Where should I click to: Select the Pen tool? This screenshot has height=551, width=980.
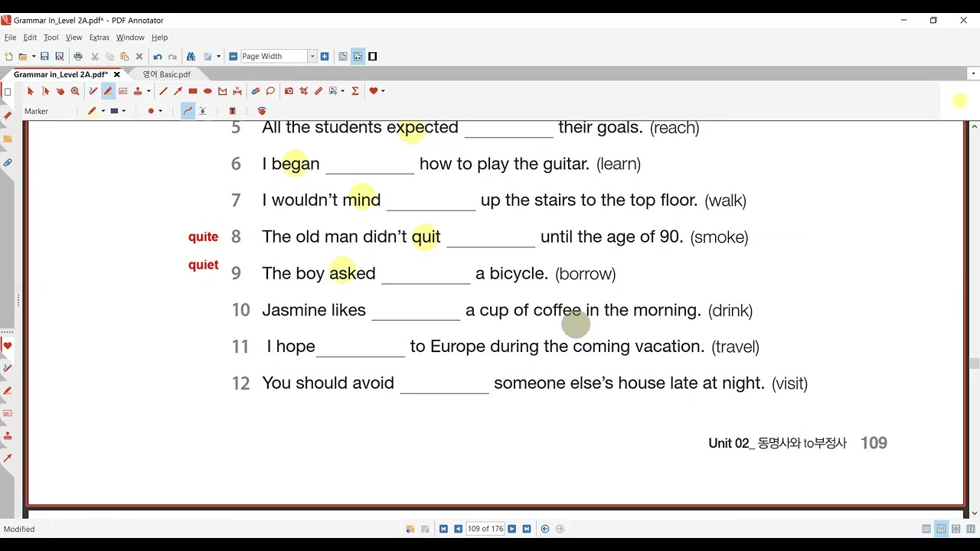[x=93, y=91]
